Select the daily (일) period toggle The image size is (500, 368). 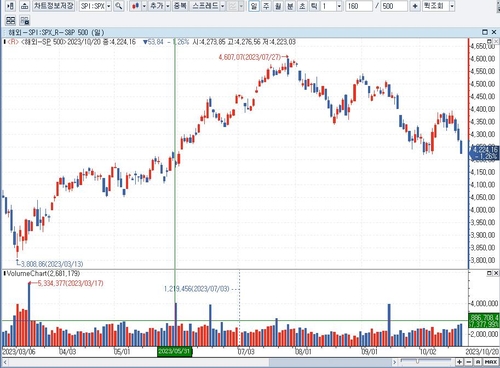254,6
